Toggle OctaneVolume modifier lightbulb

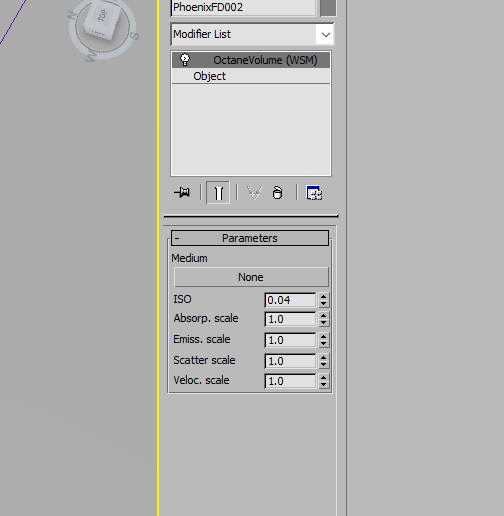point(185,60)
